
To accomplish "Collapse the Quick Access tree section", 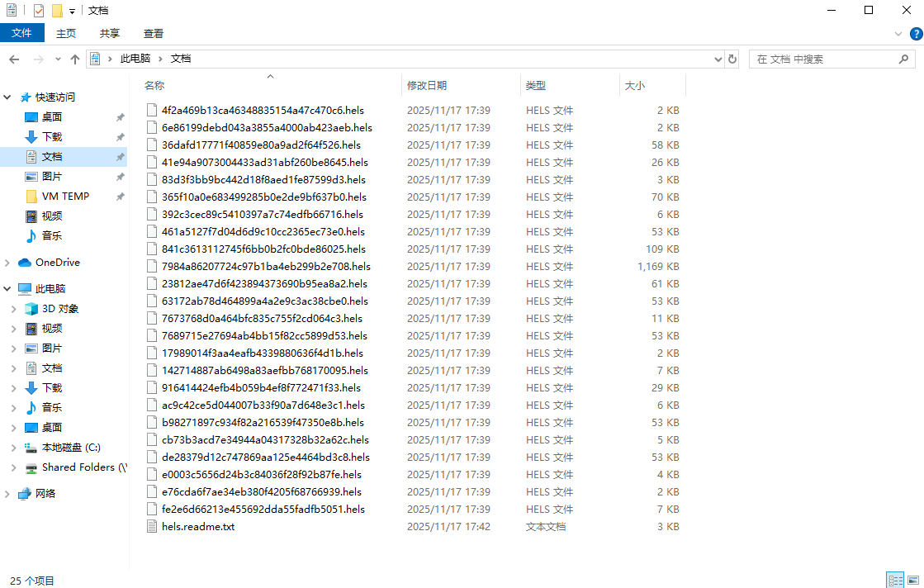I will pyautogui.click(x=7, y=97).
